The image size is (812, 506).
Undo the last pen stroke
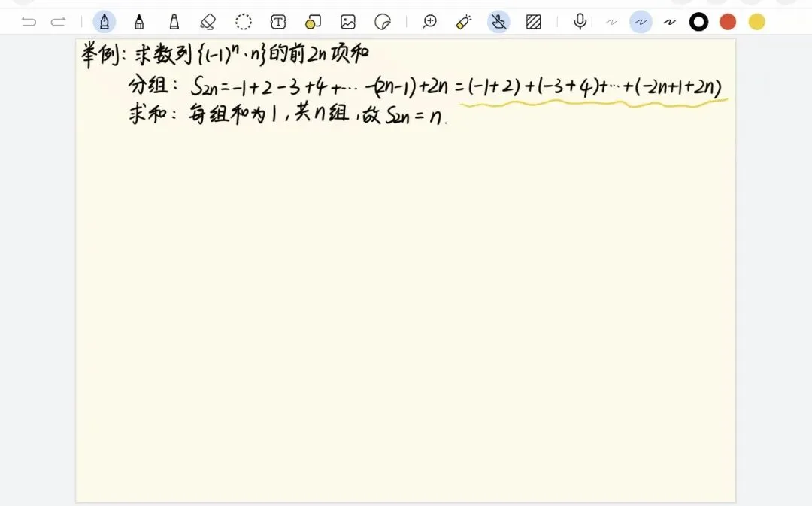pyautogui.click(x=29, y=21)
